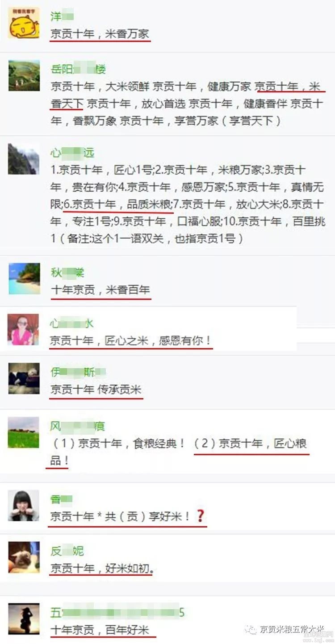Open the green field landscape avatar
The width and height of the screenshot is (335, 644).
pyautogui.click(x=24, y=432)
